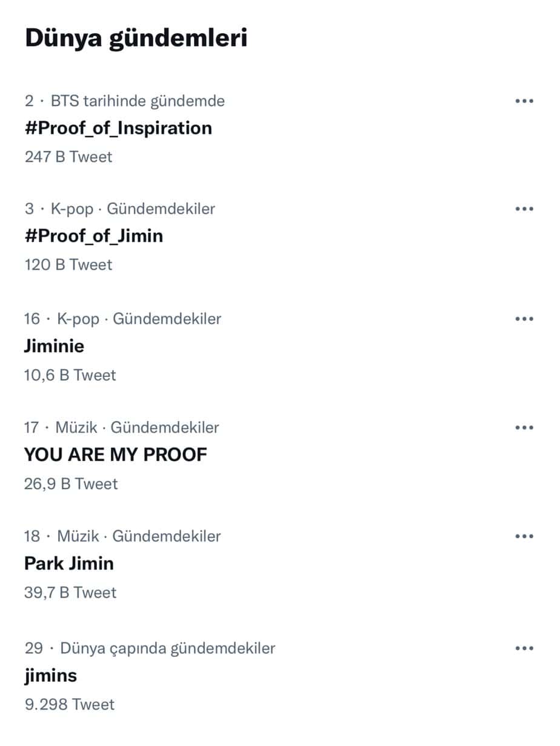Click three-dot menu beside Jiminie trend
This screenshot has width=560, height=746.
[x=524, y=319]
